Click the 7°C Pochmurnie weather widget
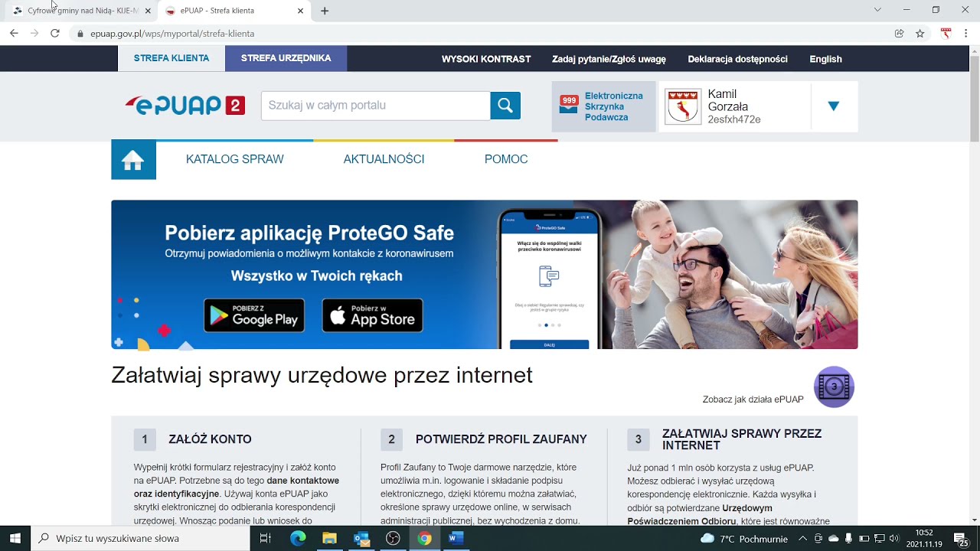 (743, 539)
